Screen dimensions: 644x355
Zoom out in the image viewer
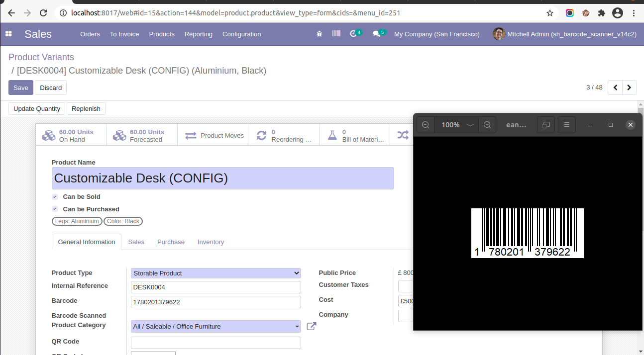coord(426,125)
